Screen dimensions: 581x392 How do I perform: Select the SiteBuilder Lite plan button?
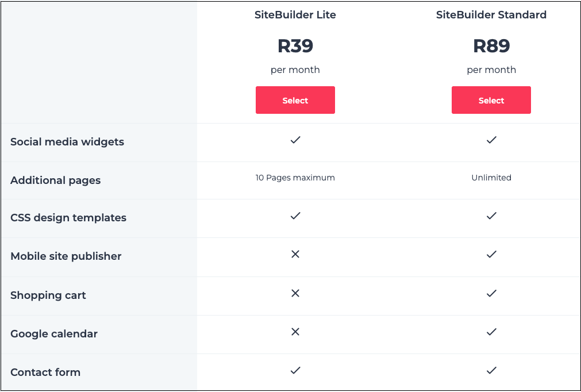pos(295,101)
